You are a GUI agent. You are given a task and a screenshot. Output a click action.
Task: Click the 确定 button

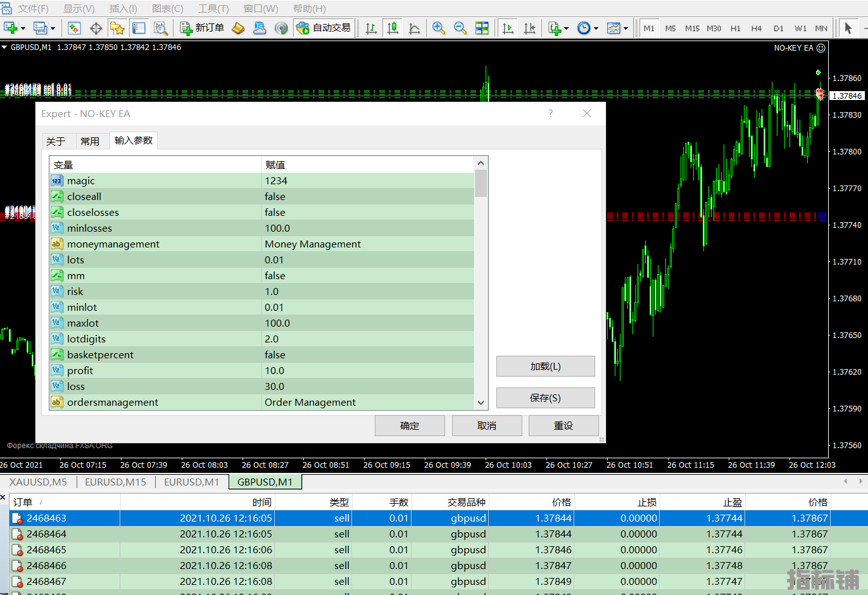click(x=410, y=425)
